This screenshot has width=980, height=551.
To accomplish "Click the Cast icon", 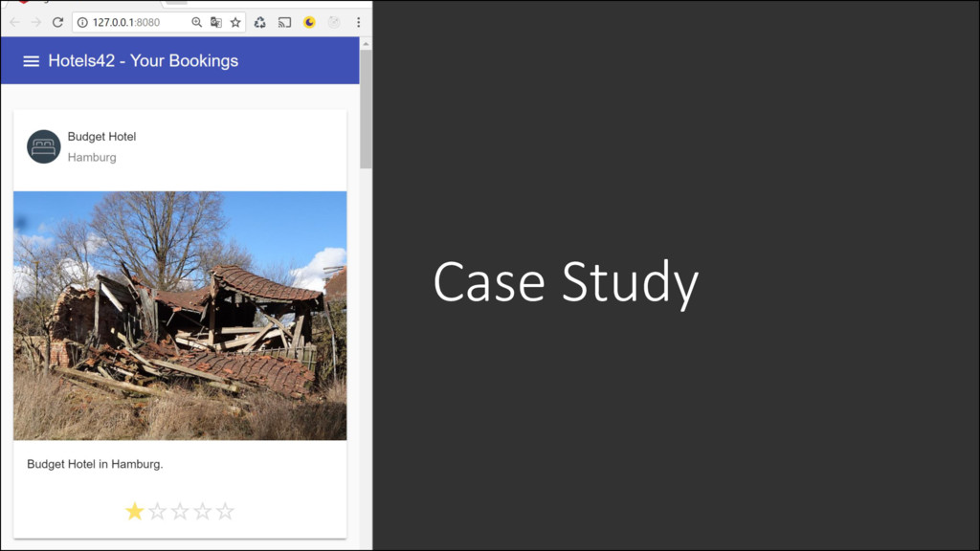I will [284, 23].
